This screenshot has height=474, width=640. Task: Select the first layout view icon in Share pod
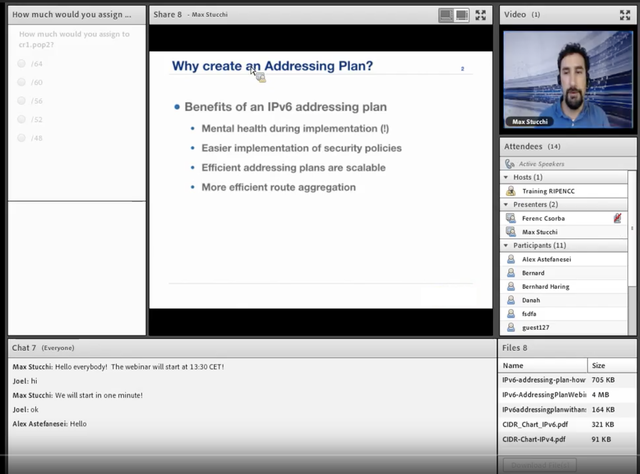446,16
